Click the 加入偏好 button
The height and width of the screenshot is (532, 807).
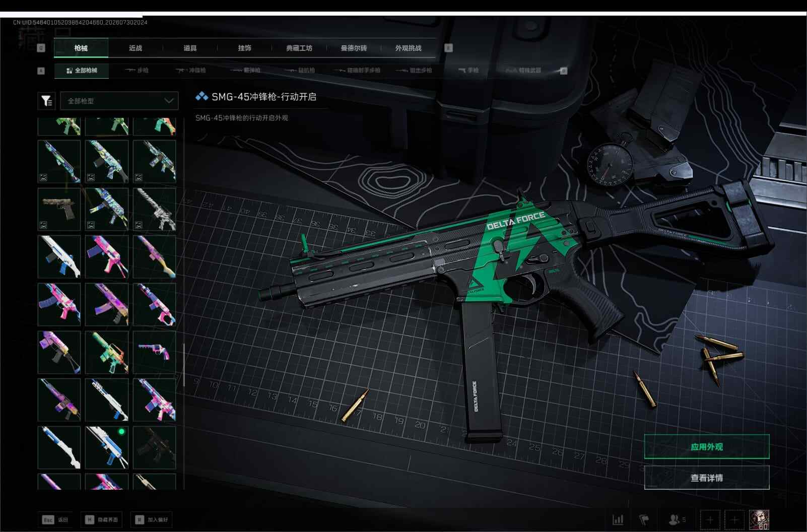click(x=152, y=519)
